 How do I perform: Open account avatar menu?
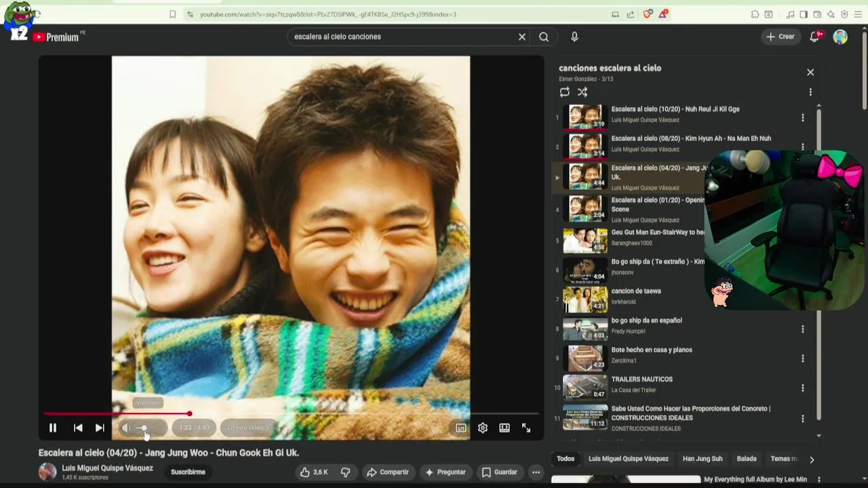840,37
